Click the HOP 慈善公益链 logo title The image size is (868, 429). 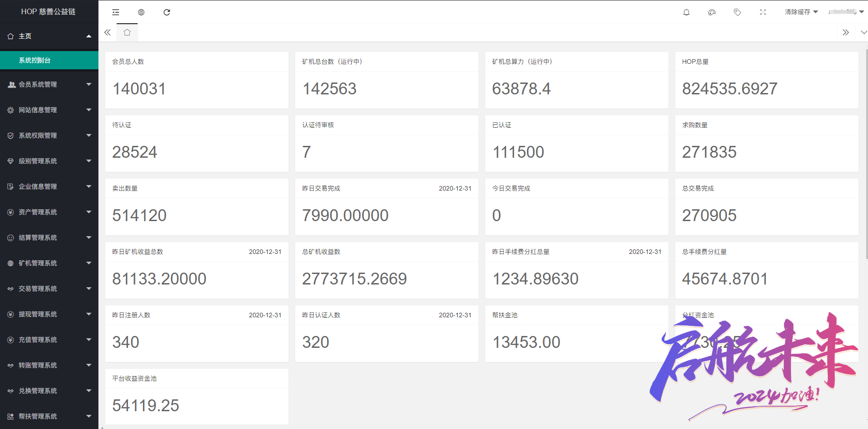[x=48, y=12]
